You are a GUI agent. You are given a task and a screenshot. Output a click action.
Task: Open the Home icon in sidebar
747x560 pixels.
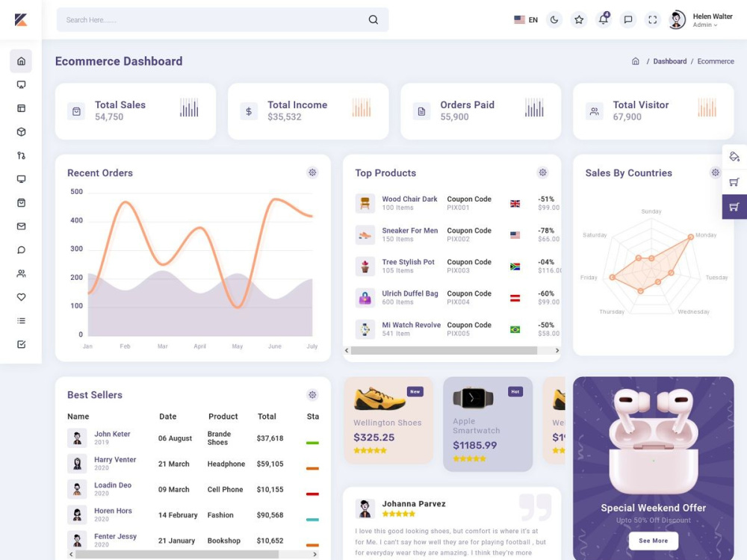point(21,61)
